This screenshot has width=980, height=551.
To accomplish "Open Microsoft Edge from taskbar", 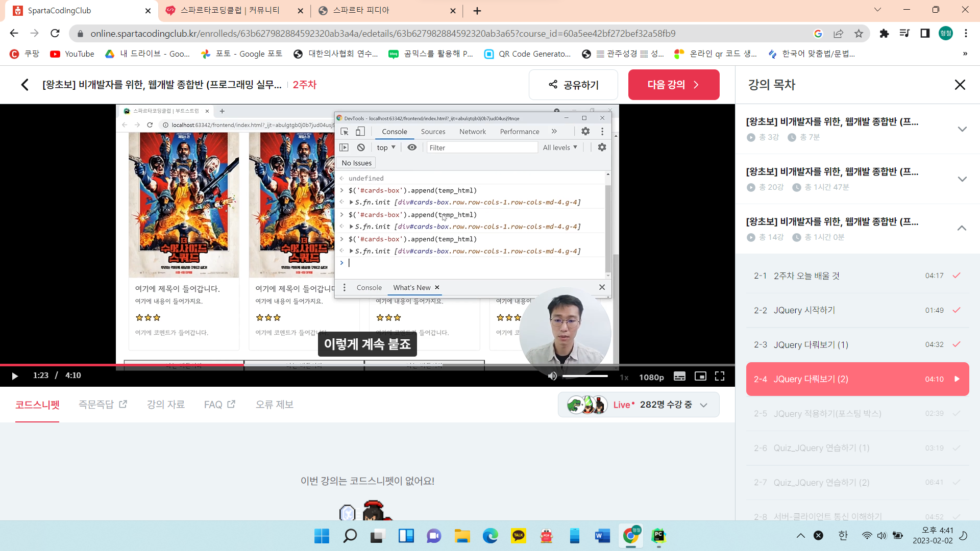I will coord(490,536).
